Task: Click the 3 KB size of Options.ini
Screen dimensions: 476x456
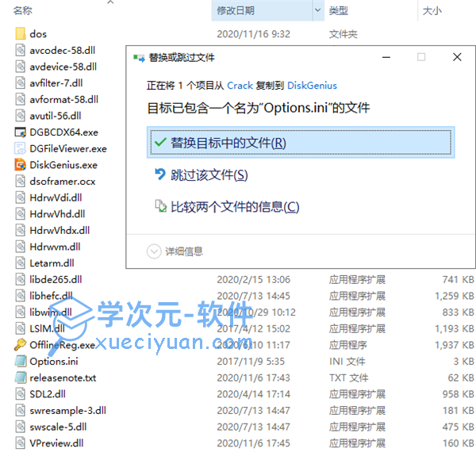Action: pos(463,362)
